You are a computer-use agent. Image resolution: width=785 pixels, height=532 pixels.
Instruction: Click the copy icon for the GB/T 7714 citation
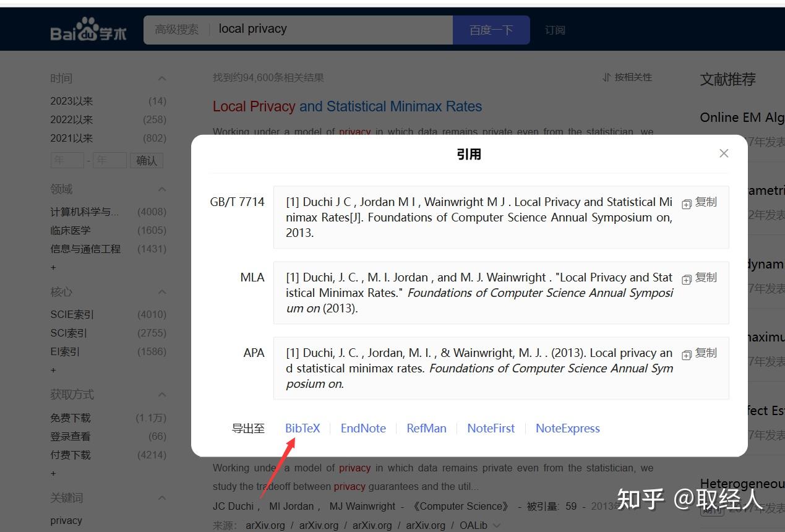tap(687, 202)
